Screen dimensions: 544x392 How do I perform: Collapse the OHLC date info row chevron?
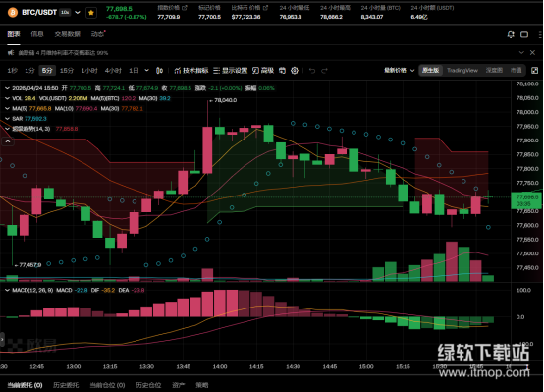click(7, 88)
